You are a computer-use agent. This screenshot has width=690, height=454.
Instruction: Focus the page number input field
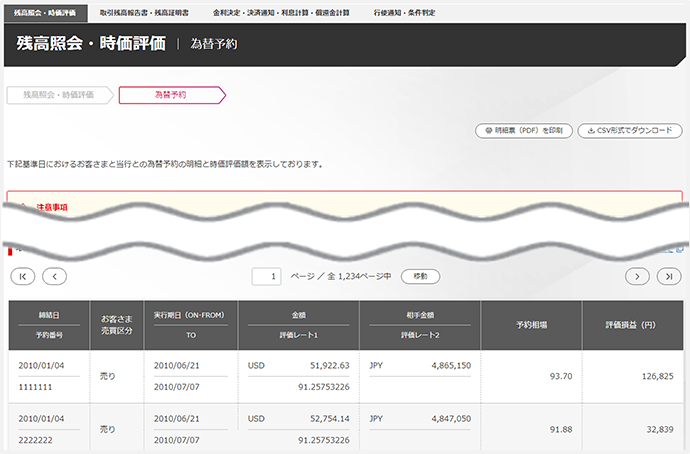(266, 276)
